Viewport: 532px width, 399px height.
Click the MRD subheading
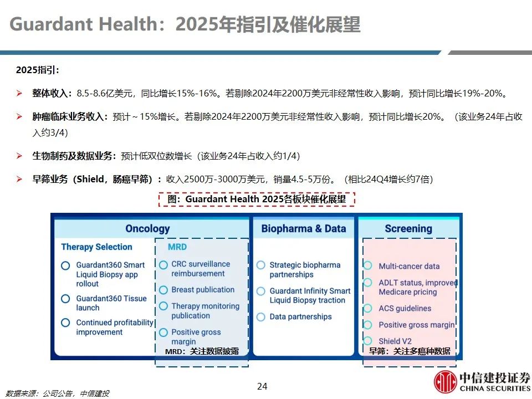click(x=177, y=247)
